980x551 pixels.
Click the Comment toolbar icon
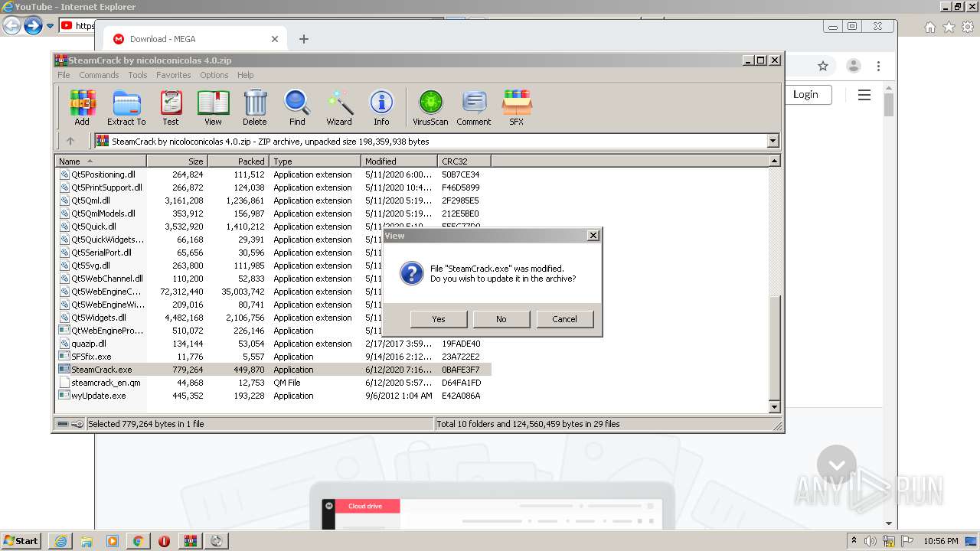point(474,107)
